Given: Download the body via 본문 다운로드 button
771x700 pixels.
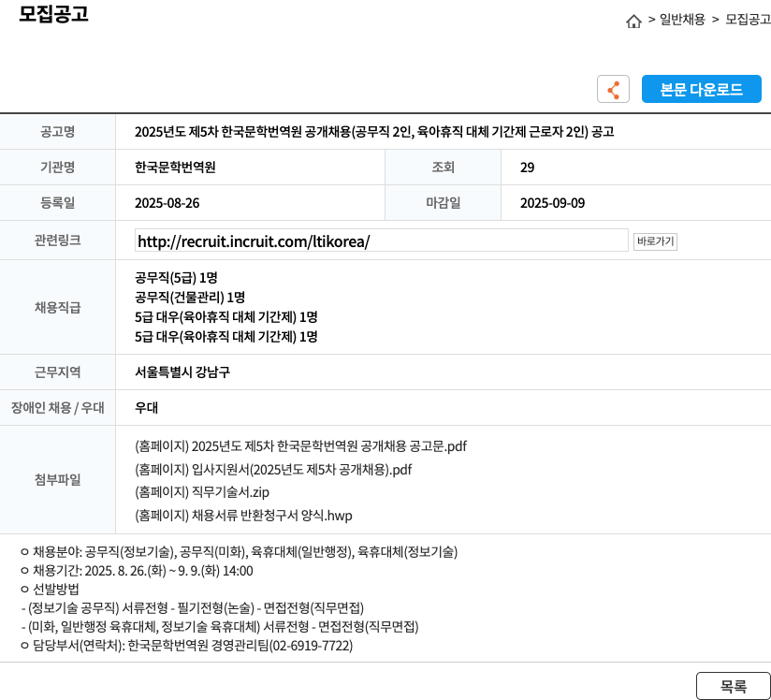Looking at the screenshot, I should [701, 89].
